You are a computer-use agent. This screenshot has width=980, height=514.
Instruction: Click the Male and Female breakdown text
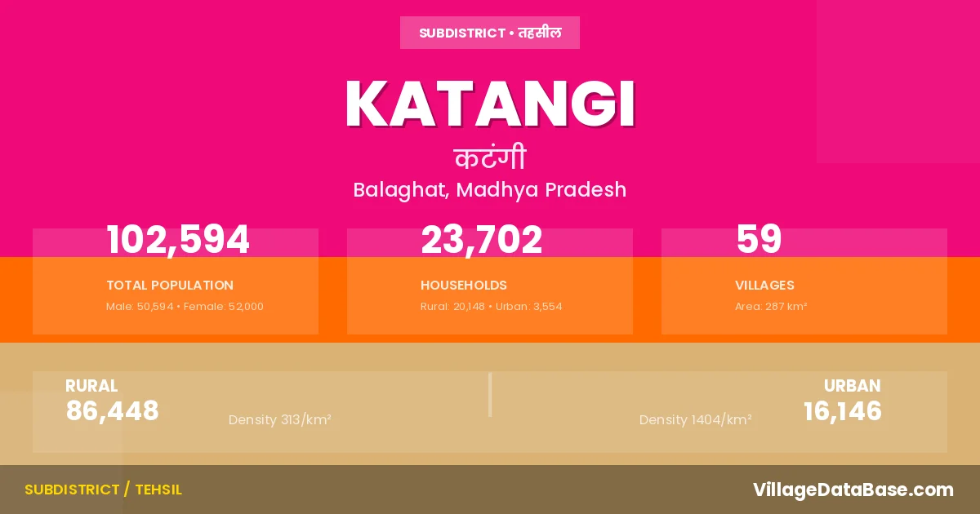click(x=185, y=307)
